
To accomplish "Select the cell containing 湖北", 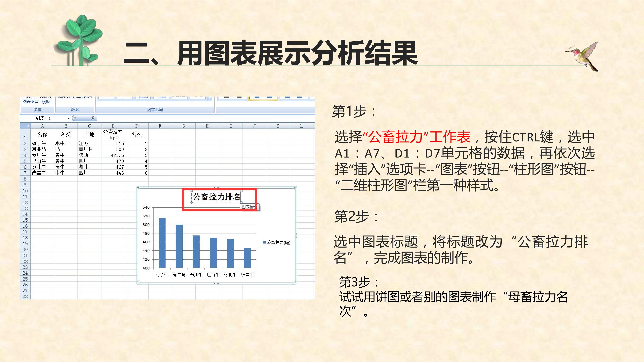I will [x=89, y=167].
